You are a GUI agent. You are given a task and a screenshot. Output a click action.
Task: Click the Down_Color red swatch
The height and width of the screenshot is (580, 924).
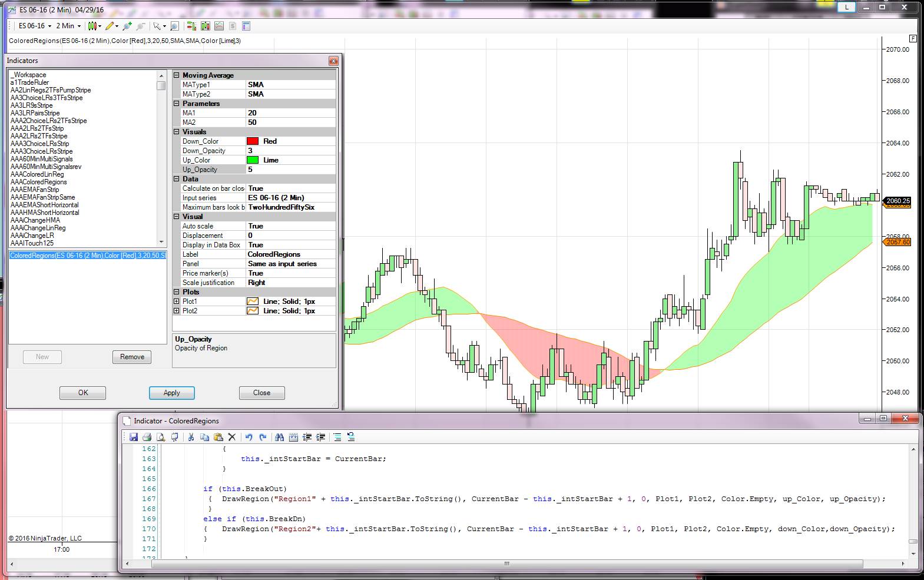coord(253,141)
